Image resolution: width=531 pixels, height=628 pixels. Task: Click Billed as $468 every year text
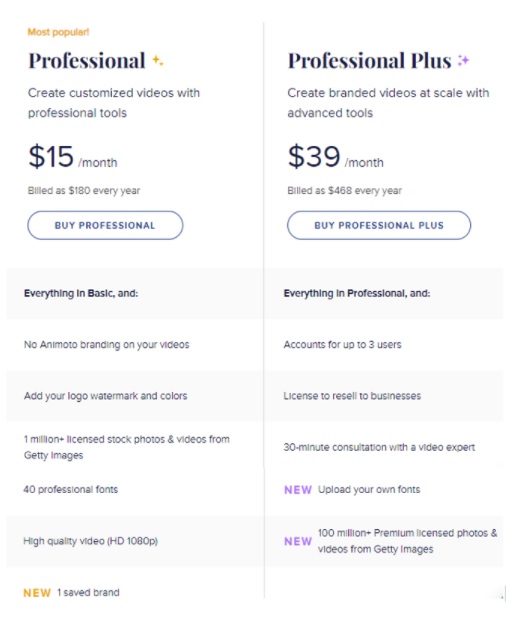tap(344, 191)
